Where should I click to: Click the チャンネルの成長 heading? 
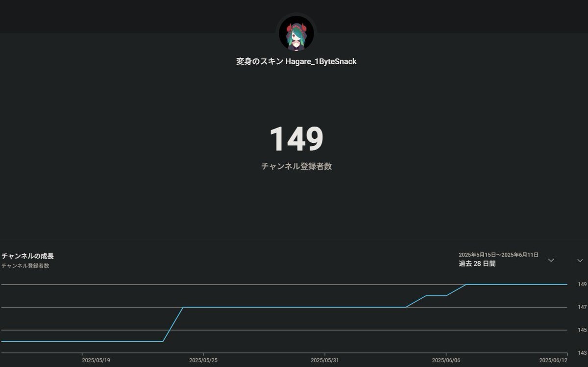27,256
